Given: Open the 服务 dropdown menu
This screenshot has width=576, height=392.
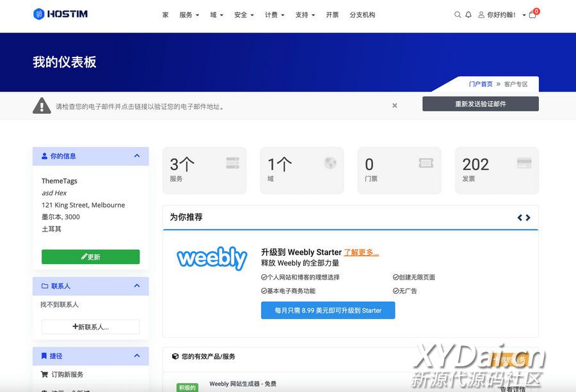Looking at the screenshot, I should coord(189,15).
